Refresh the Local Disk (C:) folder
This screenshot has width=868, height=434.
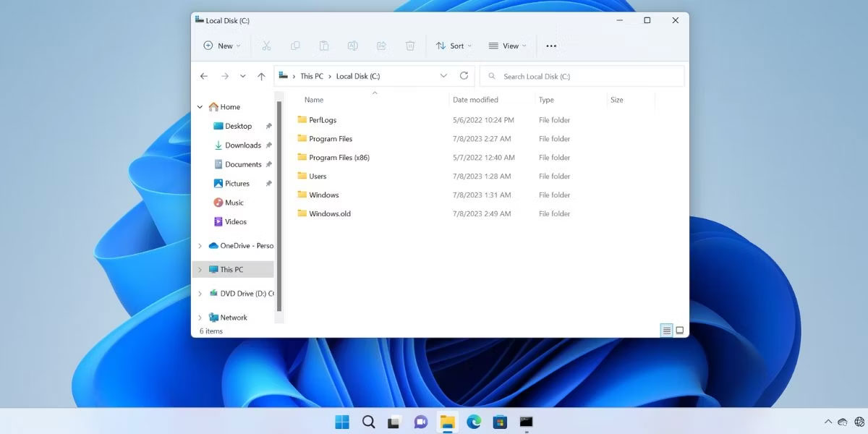pyautogui.click(x=464, y=76)
